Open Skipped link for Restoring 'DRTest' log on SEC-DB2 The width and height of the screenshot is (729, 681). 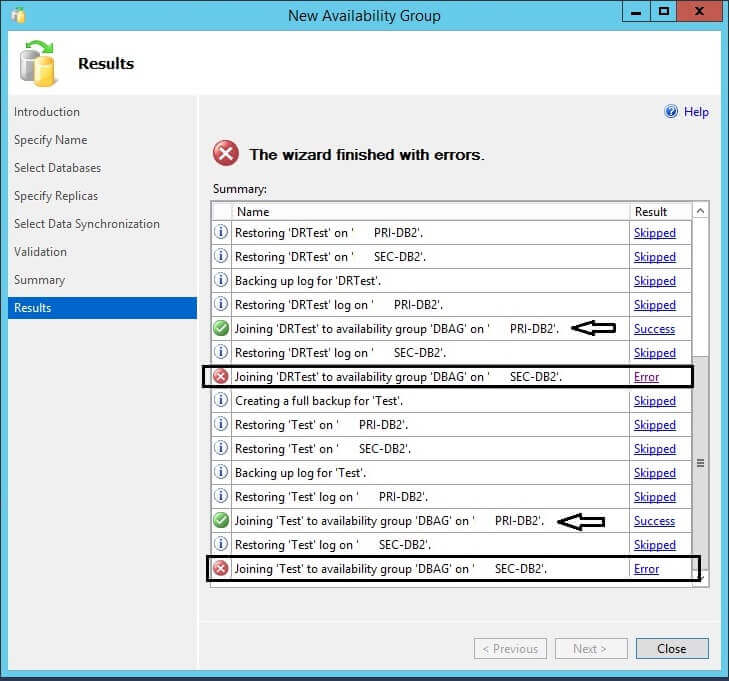[655, 353]
